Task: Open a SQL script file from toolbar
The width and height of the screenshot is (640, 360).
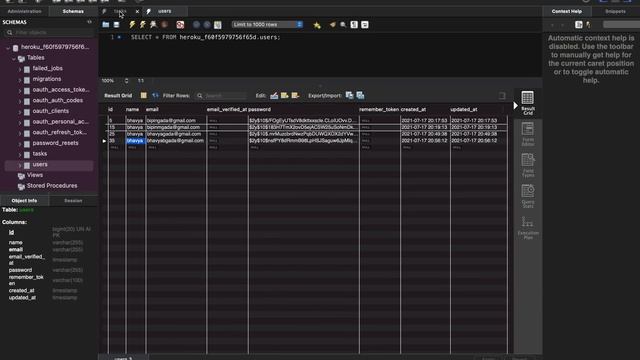Action: pos(106,25)
